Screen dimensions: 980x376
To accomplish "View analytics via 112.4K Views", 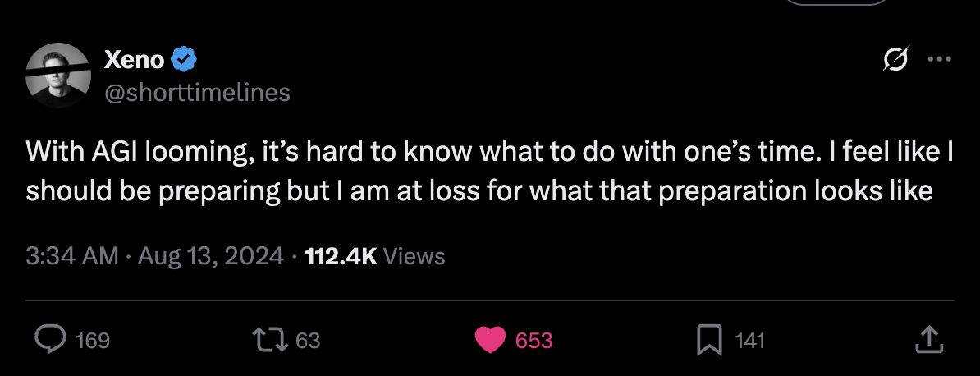I will pyautogui.click(x=374, y=257).
